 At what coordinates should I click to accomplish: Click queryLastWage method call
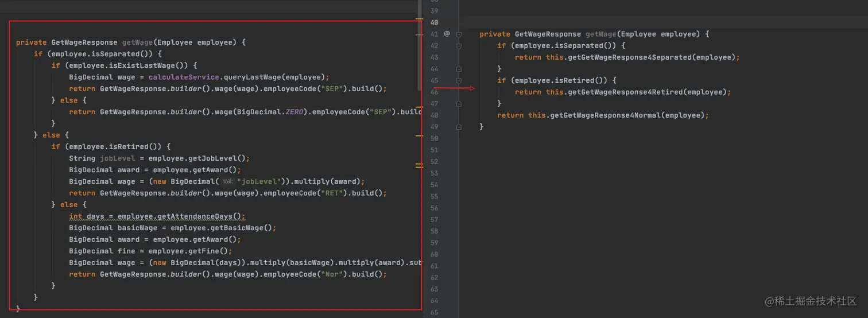click(x=253, y=77)
